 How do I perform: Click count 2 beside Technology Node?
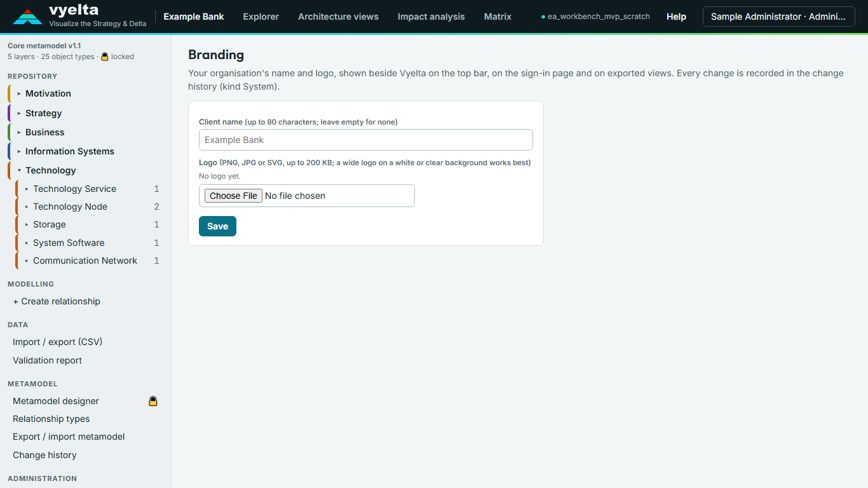point(156,207)
